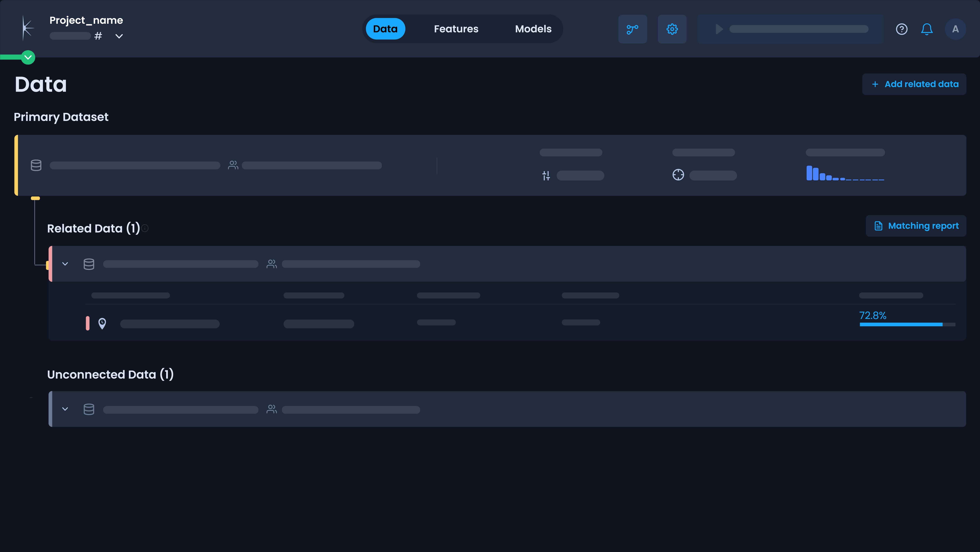The image size is (980, 552).
Task: Click the database icon on the primary dataset
Action: coord(36,165)
